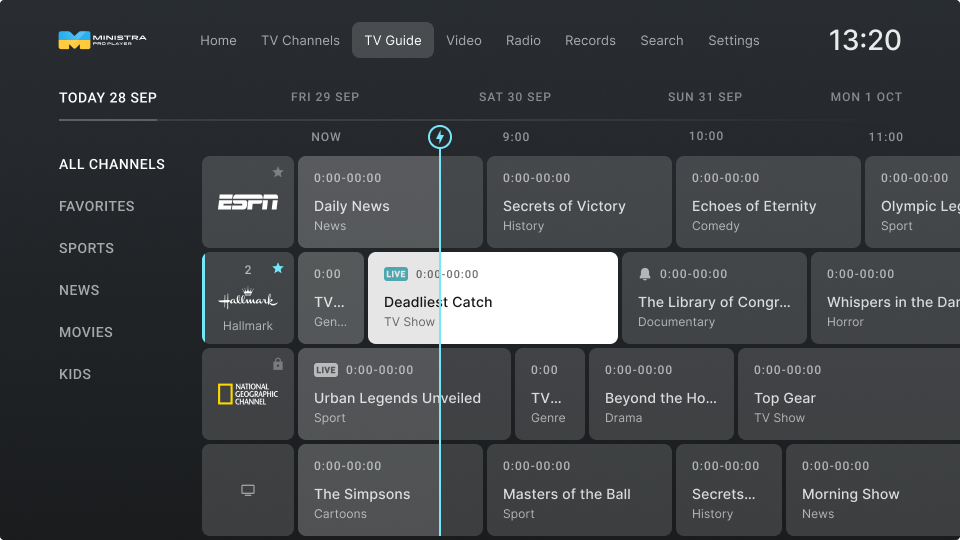Select the ESPN channel logo
Viewport: 960px width, 540px height.
point(248,203)
